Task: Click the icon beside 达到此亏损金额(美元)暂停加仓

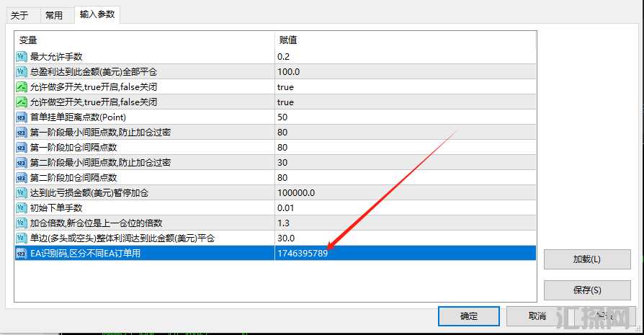Action: [22, 193]
